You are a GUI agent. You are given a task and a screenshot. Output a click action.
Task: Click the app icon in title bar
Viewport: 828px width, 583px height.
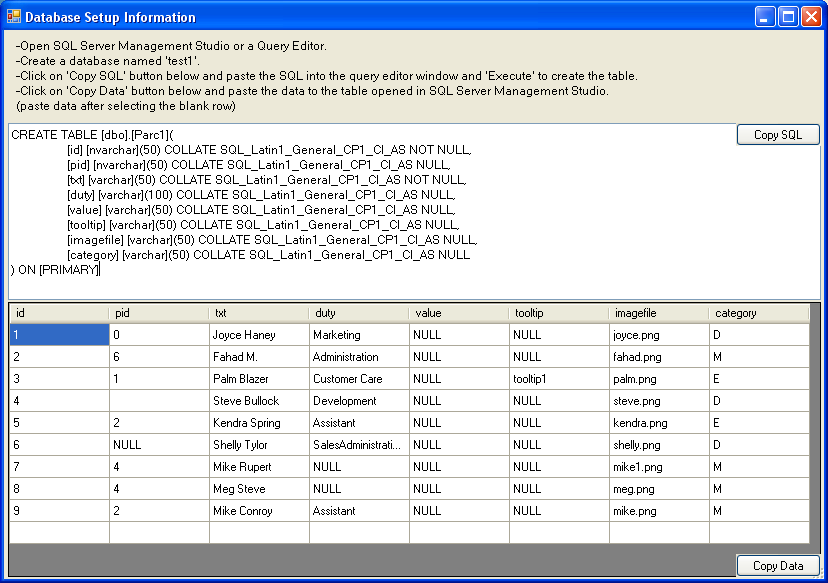click(14, 17)
